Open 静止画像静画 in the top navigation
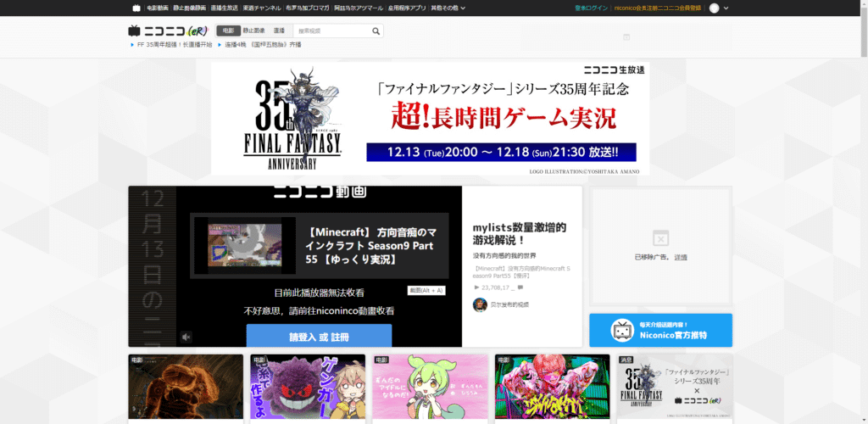The height and width of the screenshot is (424, 868). 189,8
